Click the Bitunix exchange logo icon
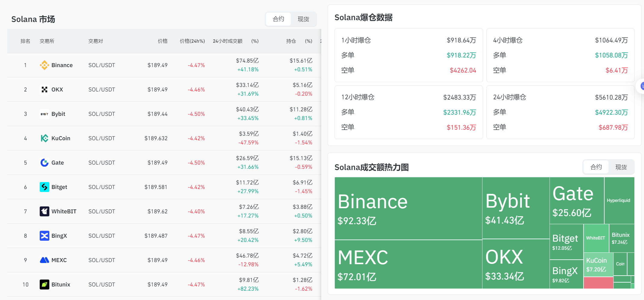 (x=44, y=284)
